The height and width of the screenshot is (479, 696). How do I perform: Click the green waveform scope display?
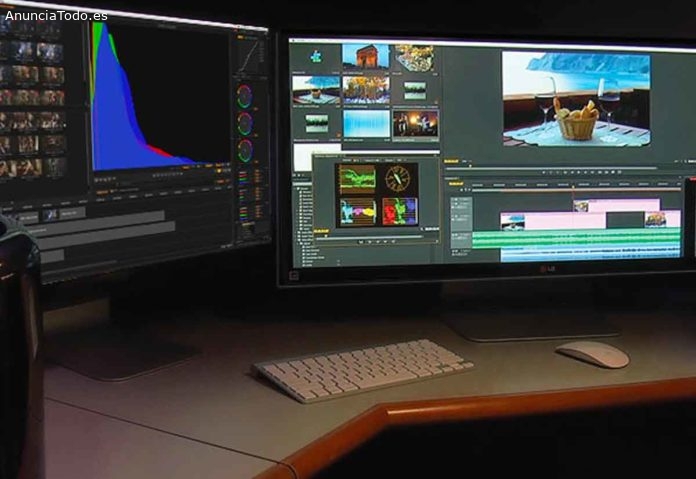357,179
